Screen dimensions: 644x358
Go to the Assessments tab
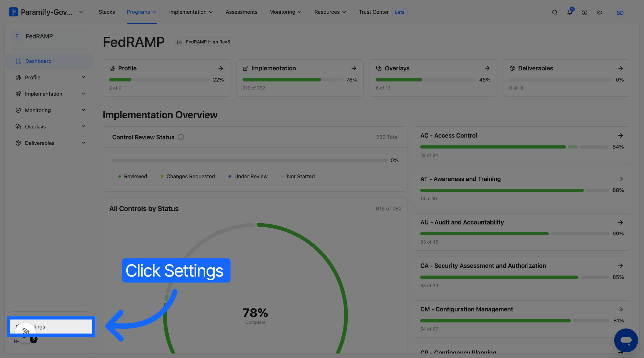(241, 12)
